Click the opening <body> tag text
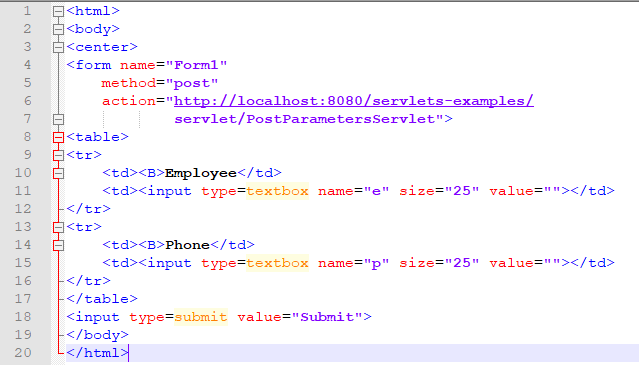 93,29
